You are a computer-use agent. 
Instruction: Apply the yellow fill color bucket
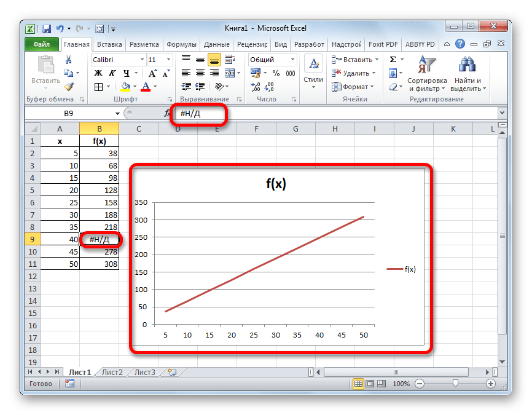tap(125, 87)
